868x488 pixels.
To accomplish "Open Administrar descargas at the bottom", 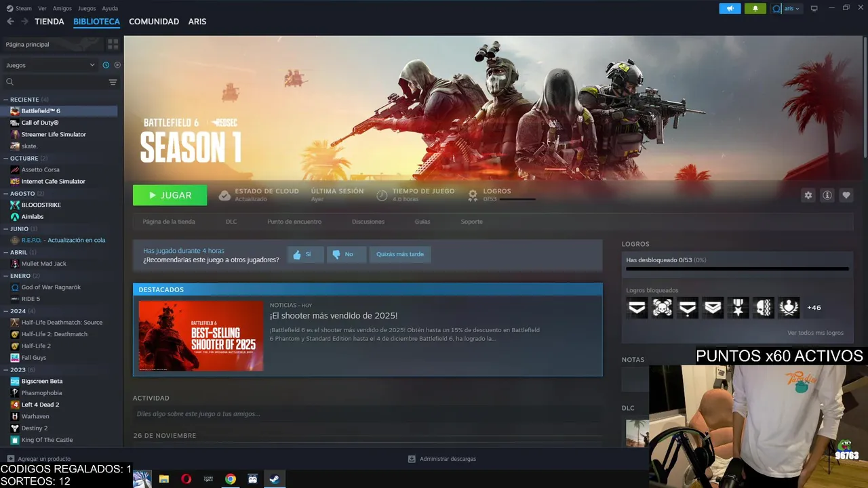I will click(441, 459).
